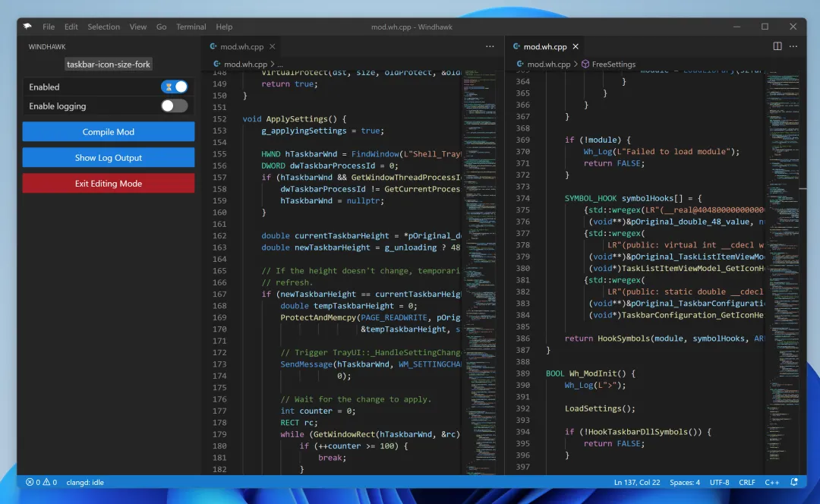Viewport: 820px width, 504px height.
Task: Click the Exit Editing Mode button
Action: 109,184
